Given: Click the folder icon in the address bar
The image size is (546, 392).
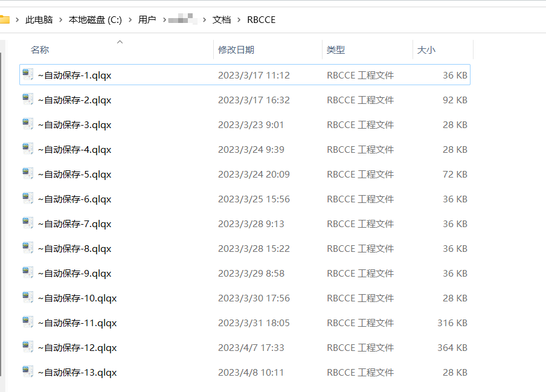Looking at the screenshot, I should pos(6,19).
